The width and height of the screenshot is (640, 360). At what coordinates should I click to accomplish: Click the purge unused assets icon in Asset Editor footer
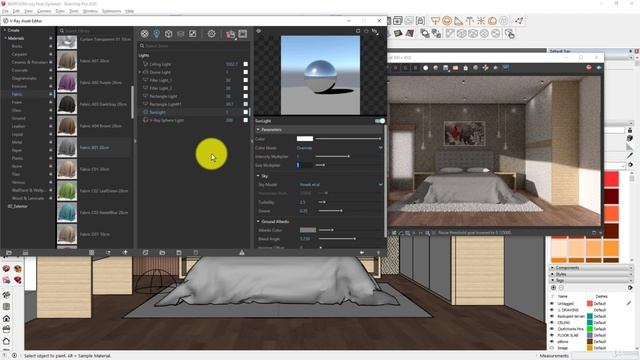click(242, 253)
